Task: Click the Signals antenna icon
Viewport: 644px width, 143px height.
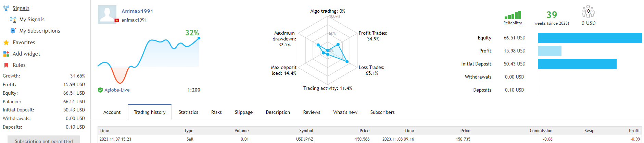Action: point(6,8)
